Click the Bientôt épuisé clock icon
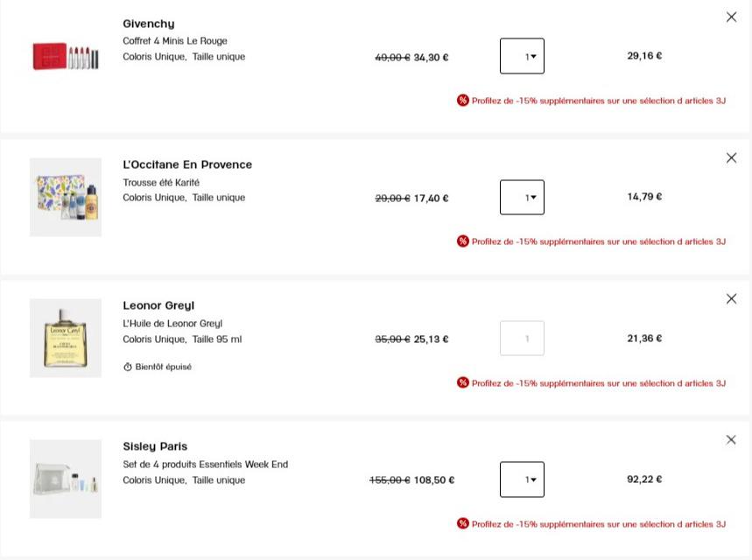The image size is (752, 560). 128,367
